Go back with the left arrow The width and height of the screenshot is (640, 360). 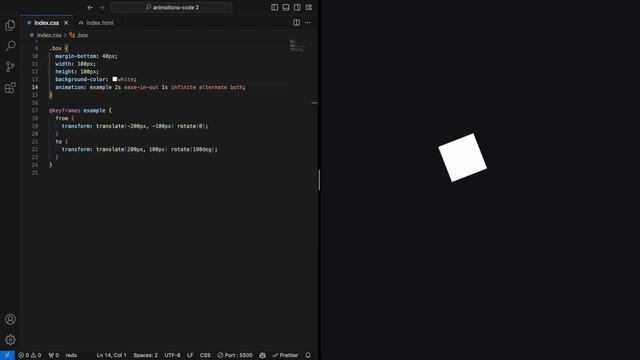(90, 7)
